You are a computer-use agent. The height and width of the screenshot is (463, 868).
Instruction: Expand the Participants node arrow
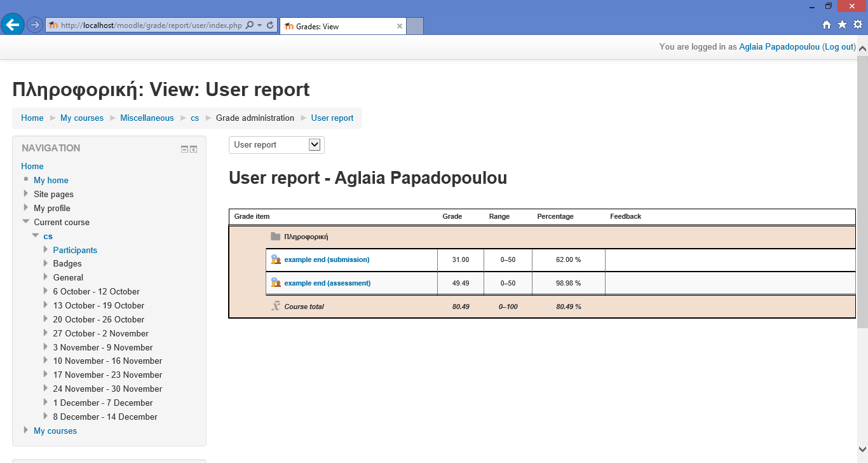tap(46, 249)
